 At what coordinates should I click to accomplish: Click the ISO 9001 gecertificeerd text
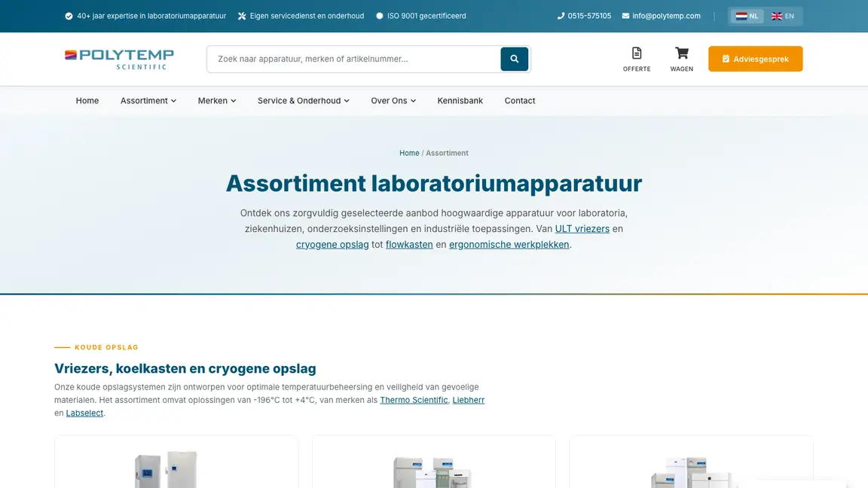[426, 16]
